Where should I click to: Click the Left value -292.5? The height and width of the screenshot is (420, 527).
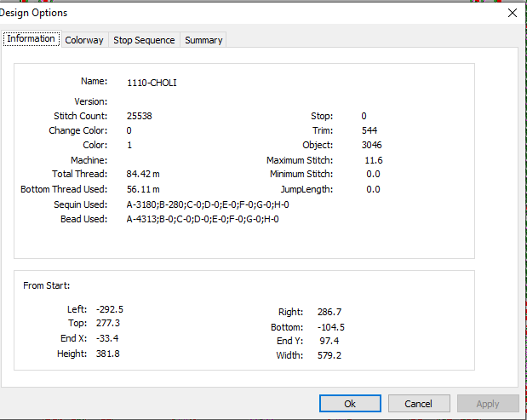110,309
